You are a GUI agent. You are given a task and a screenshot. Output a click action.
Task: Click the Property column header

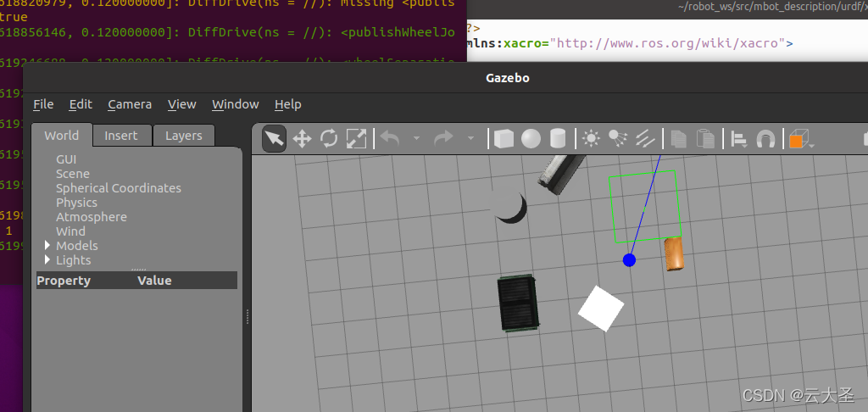pos(63,281)
